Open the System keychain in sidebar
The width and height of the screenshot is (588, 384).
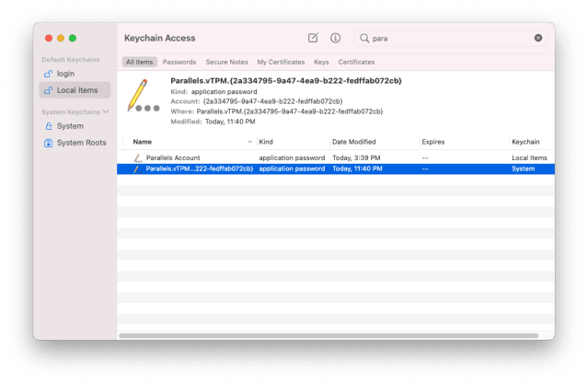69,126
